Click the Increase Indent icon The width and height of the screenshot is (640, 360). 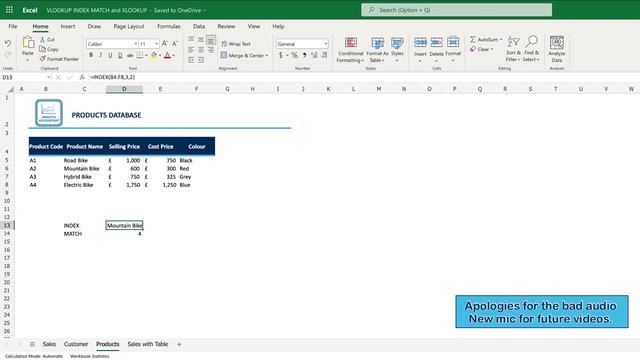point(201,60)
